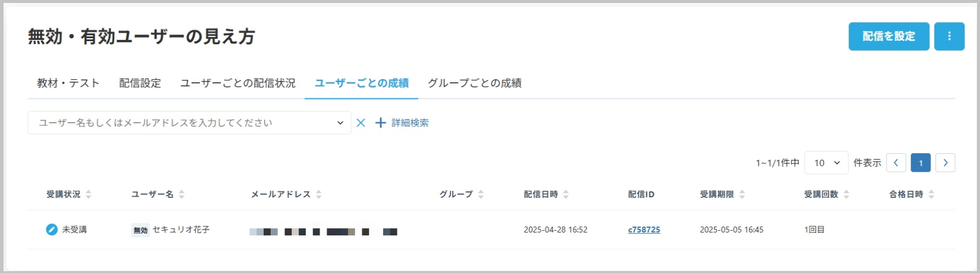Image resolution: width=980 pixels, height=273 pixels.
Task: Go to previous page chevron
Action: pos(896,163)
